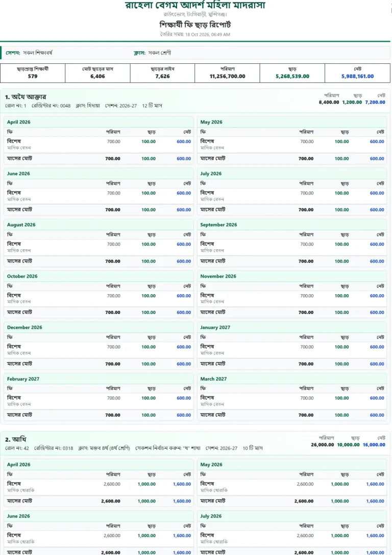The image size is (392, 555).
Task: Click the student name '1. অথৈ আক্তার'
Action: pos(26,97)
